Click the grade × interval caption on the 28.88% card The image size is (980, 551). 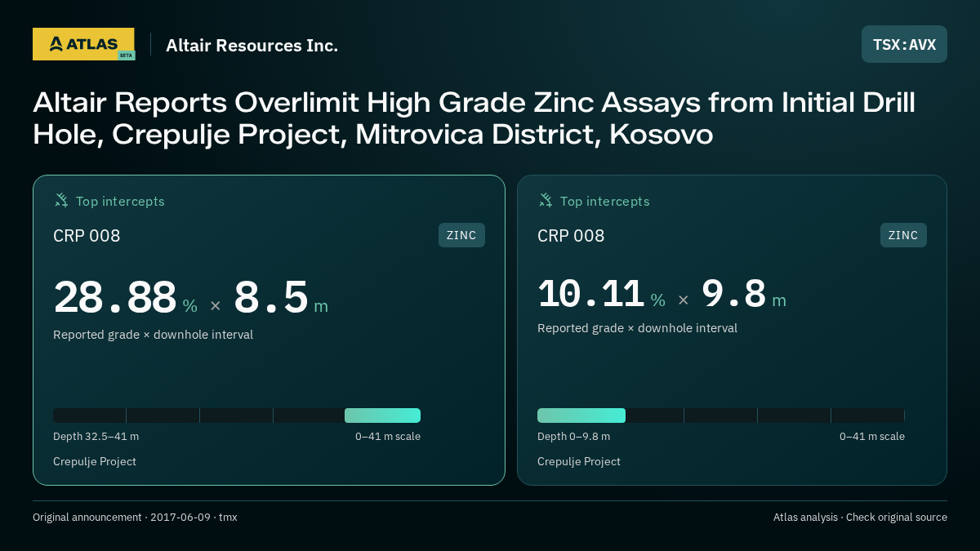point(153,335)
